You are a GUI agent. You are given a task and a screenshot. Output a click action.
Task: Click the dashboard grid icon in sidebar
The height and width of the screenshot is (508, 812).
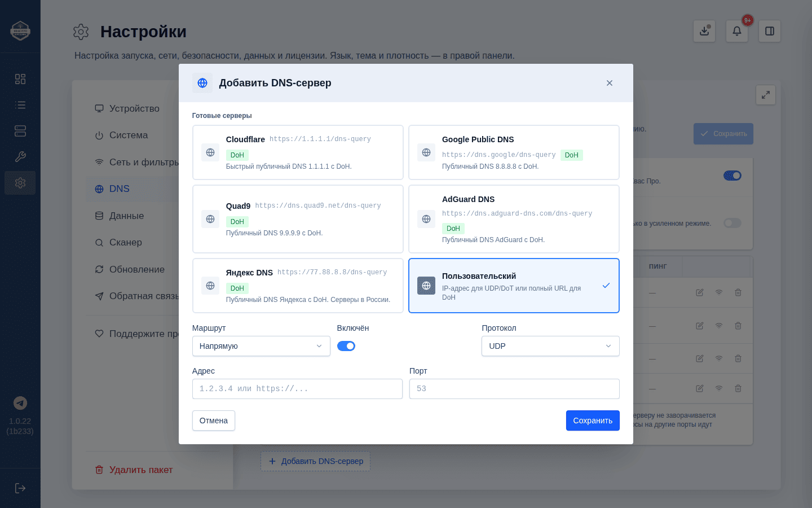click(20, 79)
